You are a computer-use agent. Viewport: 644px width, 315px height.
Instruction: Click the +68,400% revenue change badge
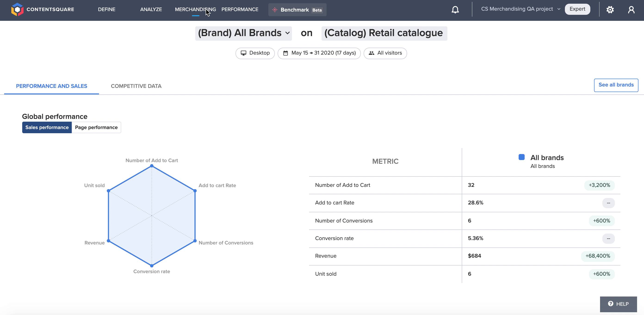(x=598, y=256)
